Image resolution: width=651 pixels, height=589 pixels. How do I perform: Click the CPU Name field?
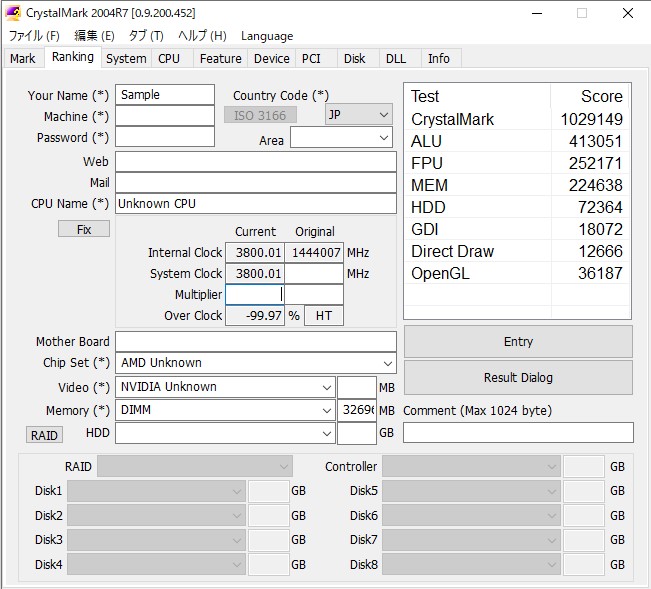[256, 204]
